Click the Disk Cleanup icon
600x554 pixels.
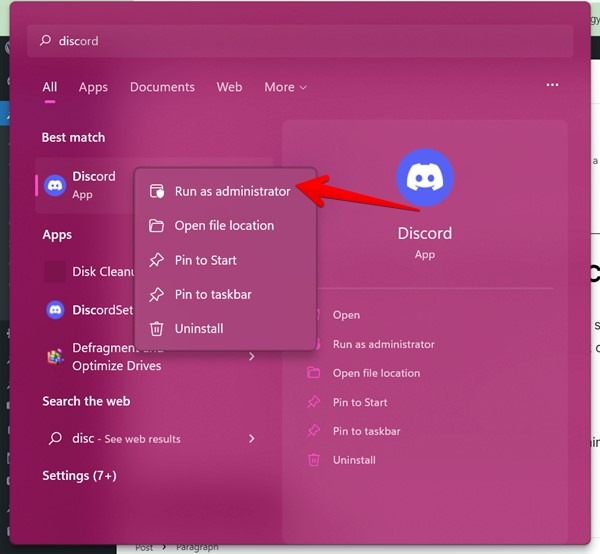[x=55, y=272]
